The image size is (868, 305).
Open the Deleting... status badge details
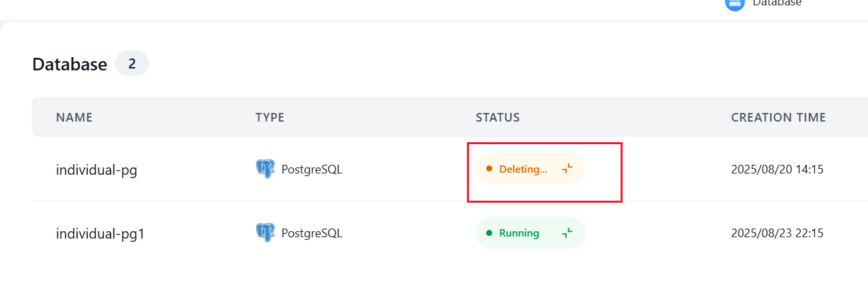coord(530,169)
